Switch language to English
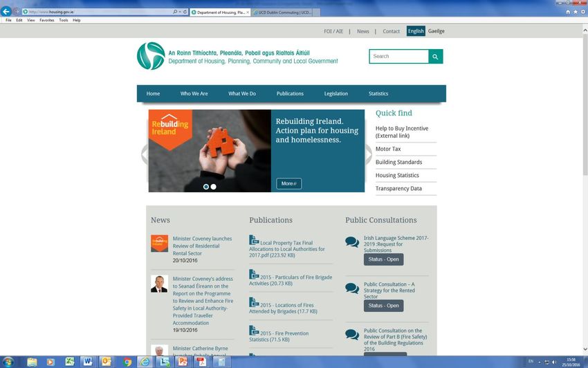The width and height of the screenshot is (588, 368). click(416, 31)
